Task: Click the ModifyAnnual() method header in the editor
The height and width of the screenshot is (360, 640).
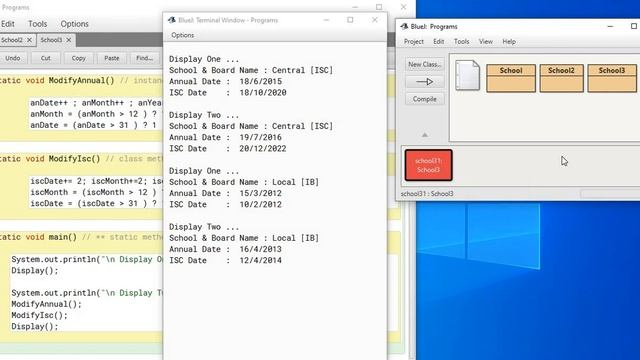Action: 81,80
